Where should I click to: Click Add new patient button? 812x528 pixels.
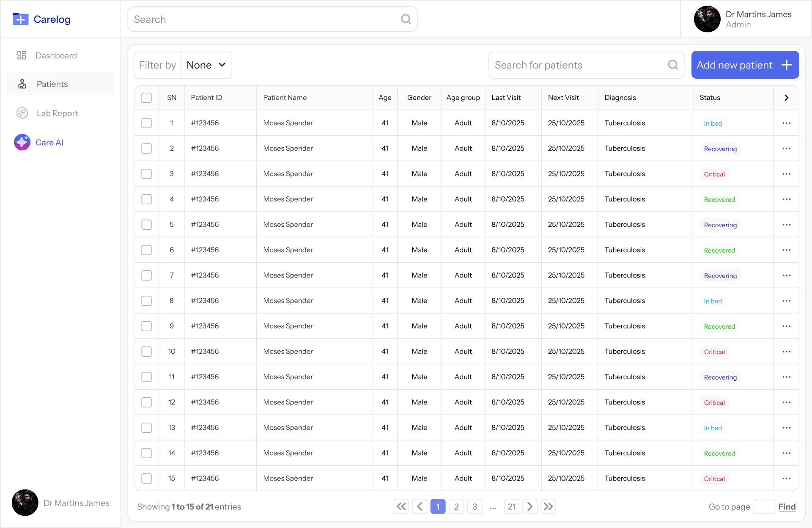point(745,65)
